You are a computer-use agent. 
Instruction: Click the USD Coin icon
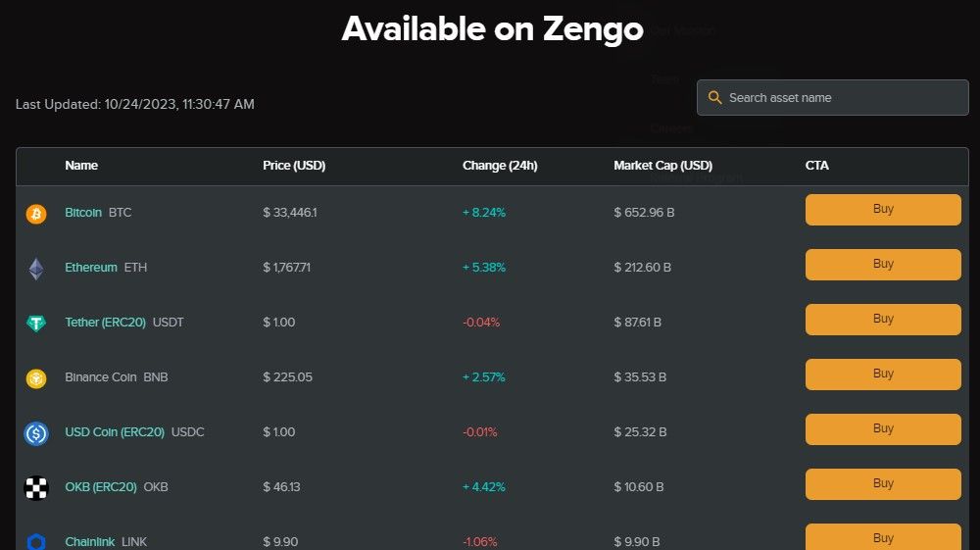click(x=36, y=433)
